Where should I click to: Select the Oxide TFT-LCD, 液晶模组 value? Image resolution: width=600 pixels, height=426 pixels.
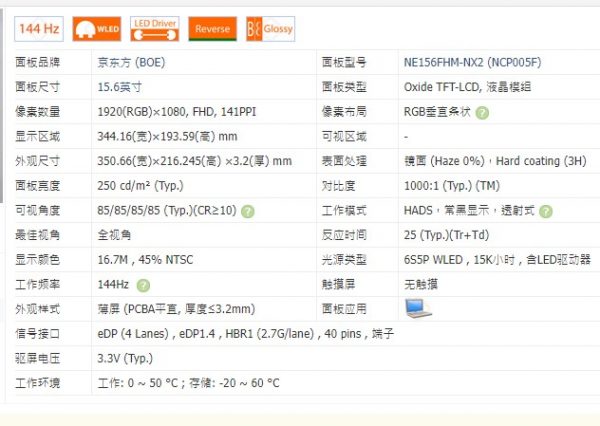pyautogui.click(x=467, y=87)
